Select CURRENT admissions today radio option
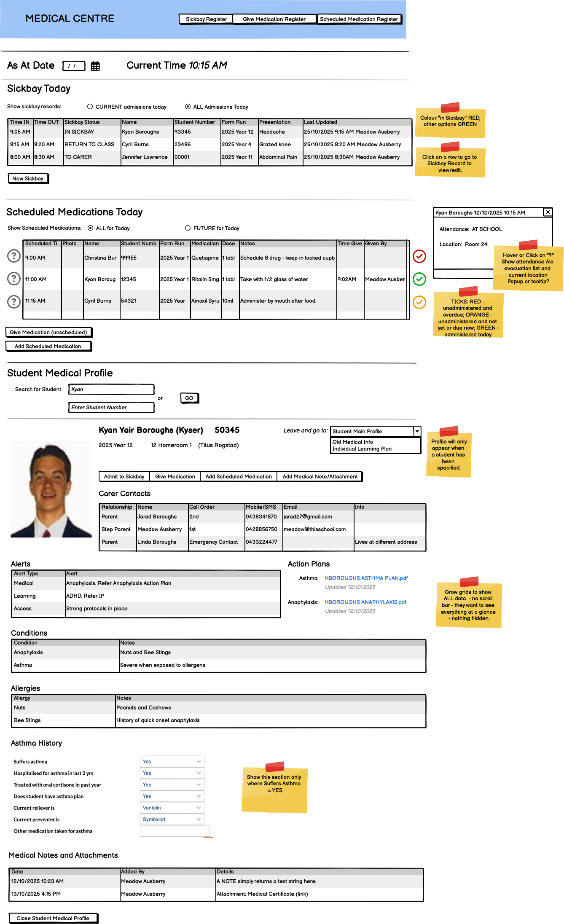The image size is (564, 924). [x=90, y=107]
